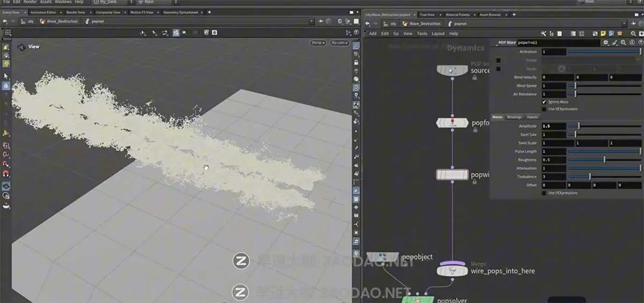Enable Use VEXpressions in Noise tab

[x=544, y=193]
